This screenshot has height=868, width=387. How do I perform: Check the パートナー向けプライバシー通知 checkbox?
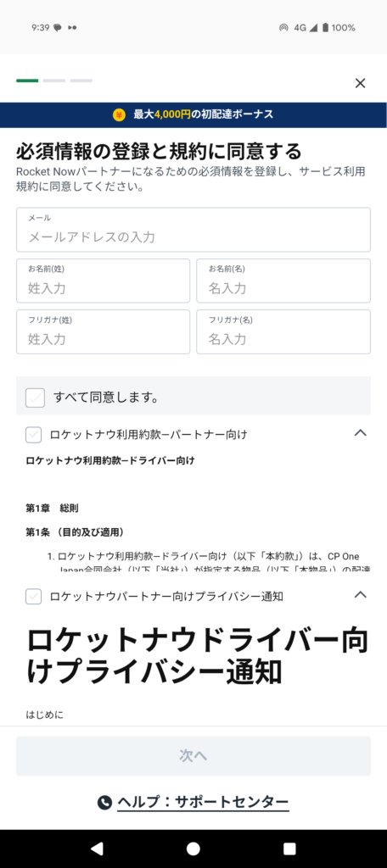click(33, 596)
